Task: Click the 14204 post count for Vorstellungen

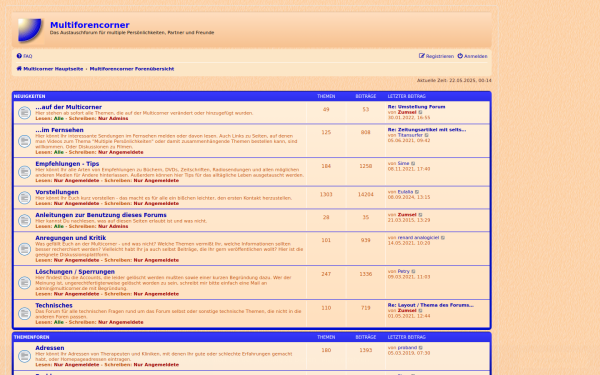Action: 365,195
